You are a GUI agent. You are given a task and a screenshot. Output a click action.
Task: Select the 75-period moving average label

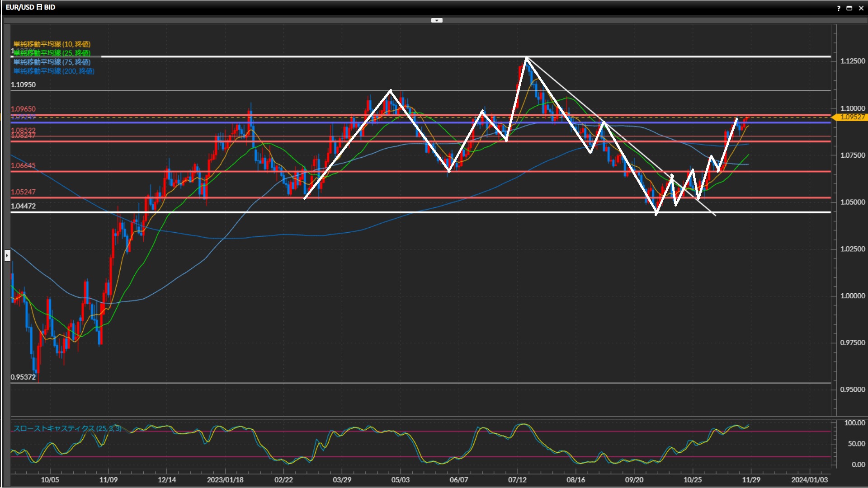[x=52, y=62]
